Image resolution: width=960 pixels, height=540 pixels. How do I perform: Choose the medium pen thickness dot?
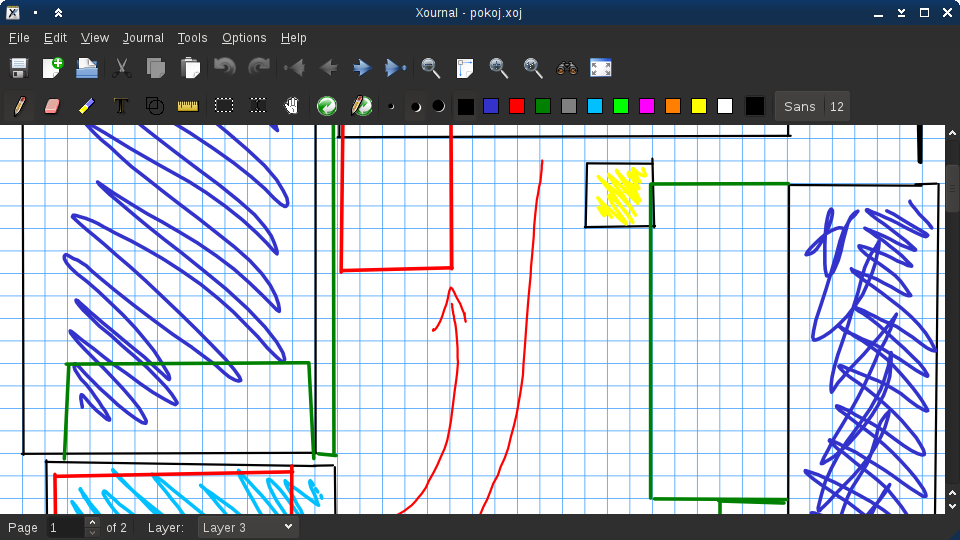(x=415, y=107)
